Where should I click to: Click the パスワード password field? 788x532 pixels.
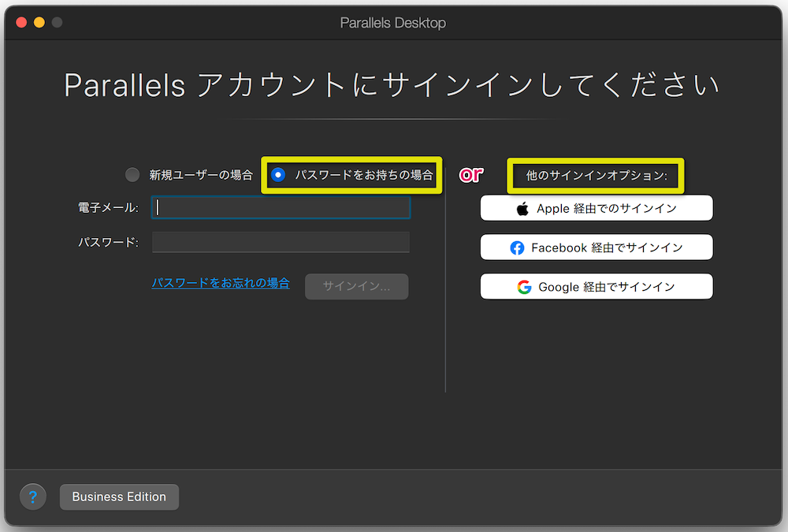(x=281, y=242)
